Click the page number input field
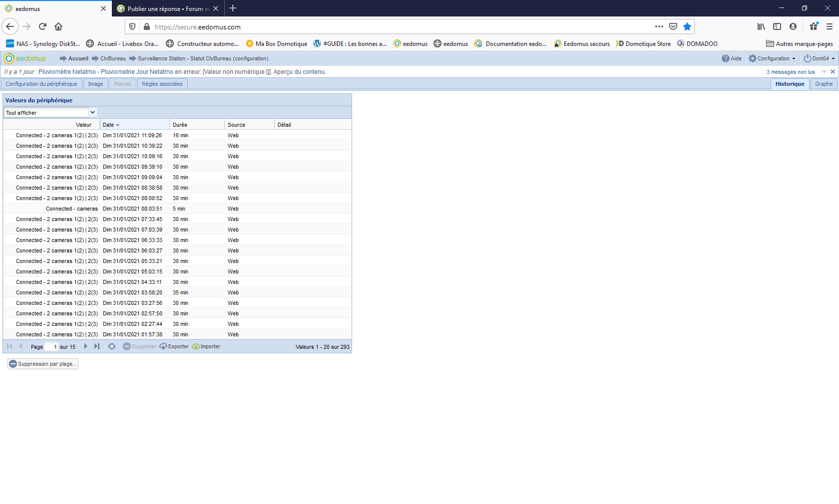Image resolution: width=839 pixels, height=504 pixels. [51, 347]
